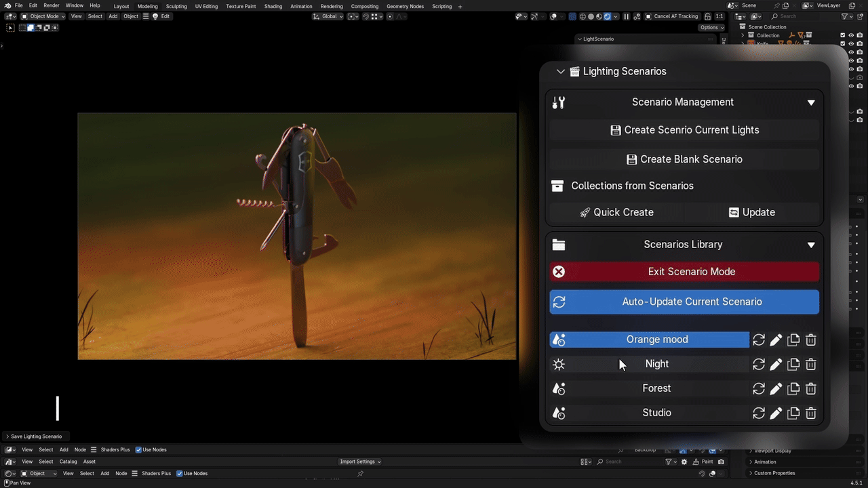Image resolution: width=868 pixels, height=488 pixels.
Task: Duplicate the Forest scenario
Action: [793, 388]
